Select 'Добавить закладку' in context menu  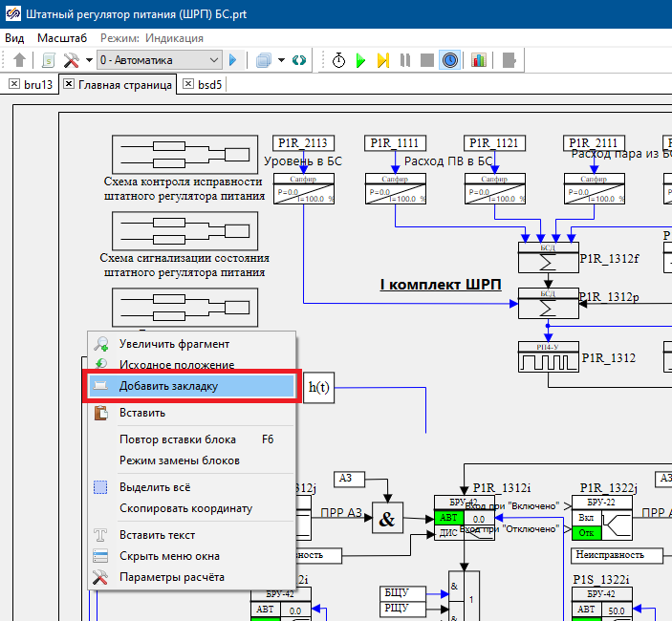(168, 386)
